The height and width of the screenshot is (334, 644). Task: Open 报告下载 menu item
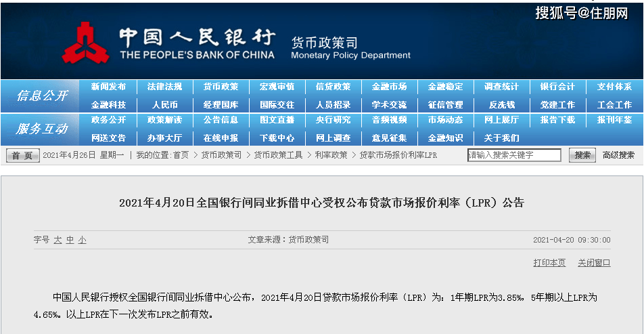(557, 120)
